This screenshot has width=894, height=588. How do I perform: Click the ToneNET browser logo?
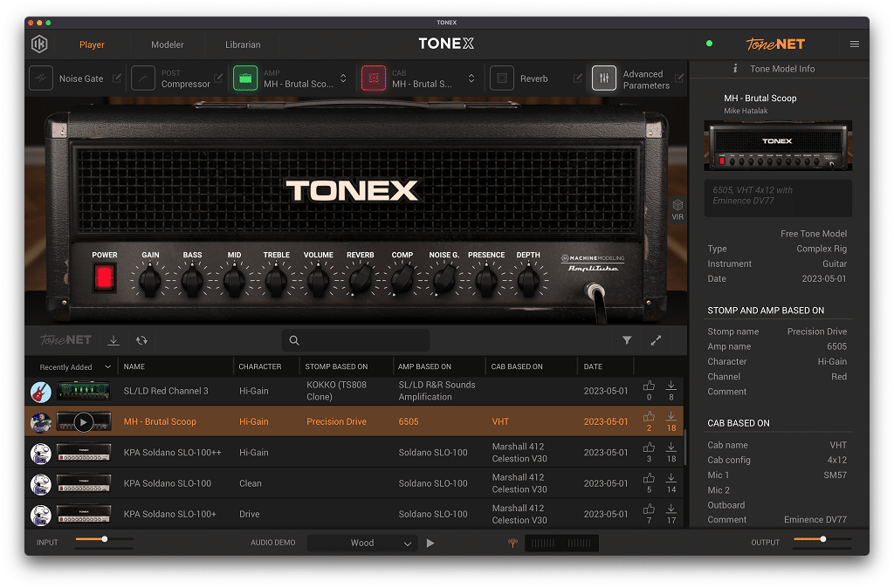[x=65, y=340]
